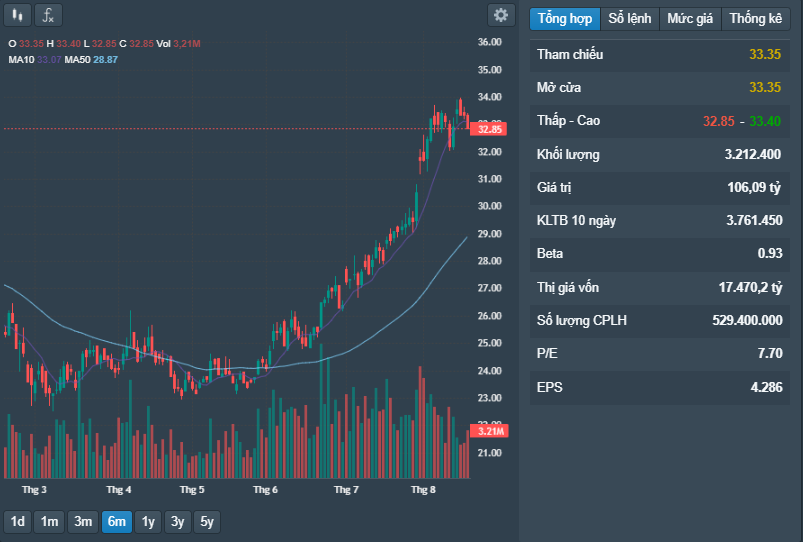This screenshot has height=542, width=803.
Task: Click the red 32.85 price label
Action: (x=489, y=129)
